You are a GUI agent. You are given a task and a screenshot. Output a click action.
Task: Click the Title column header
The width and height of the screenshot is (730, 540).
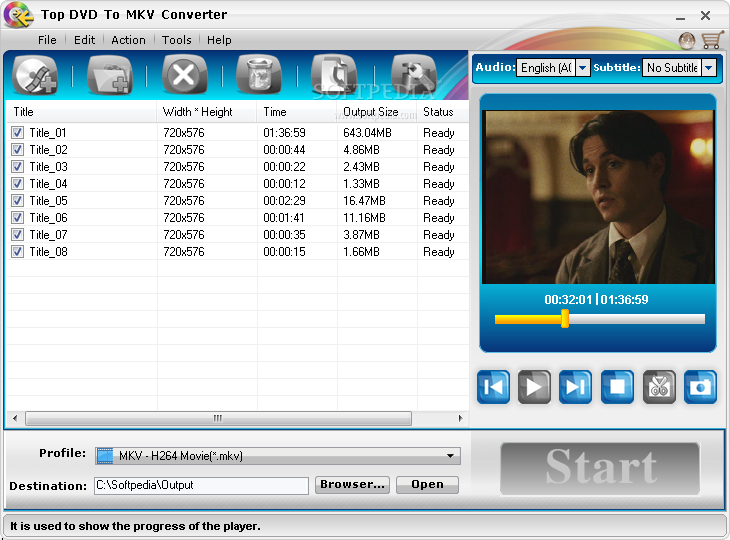(81, 112)
